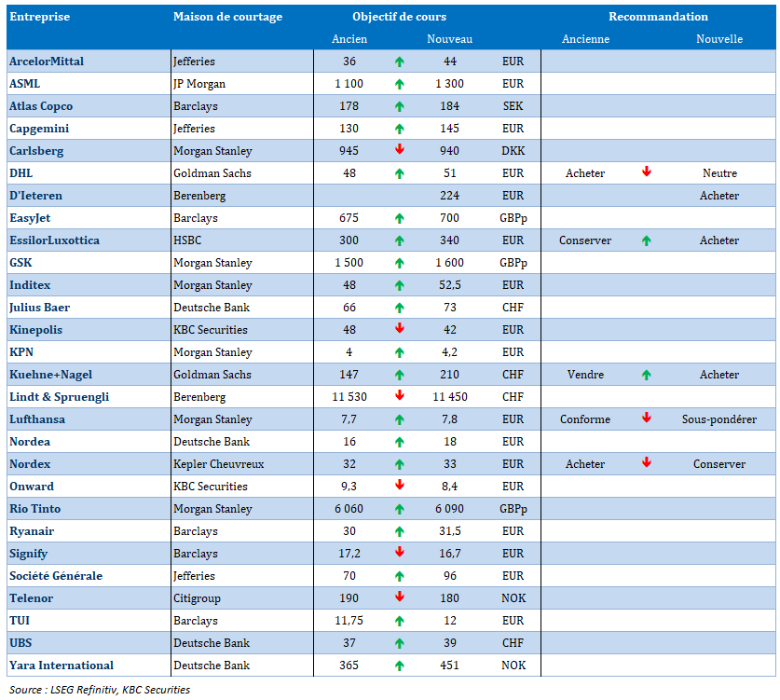The height and width of the screenshot is (700, 780).
Task: Click green recommendation arrow in EssilorLuxottica row
Action: coord(646,240)
